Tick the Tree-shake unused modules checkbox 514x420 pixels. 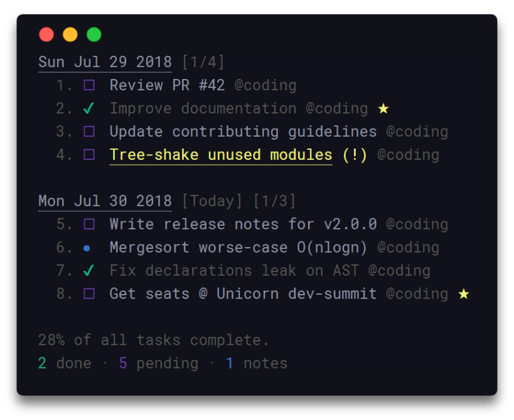[x=89, y=154]
